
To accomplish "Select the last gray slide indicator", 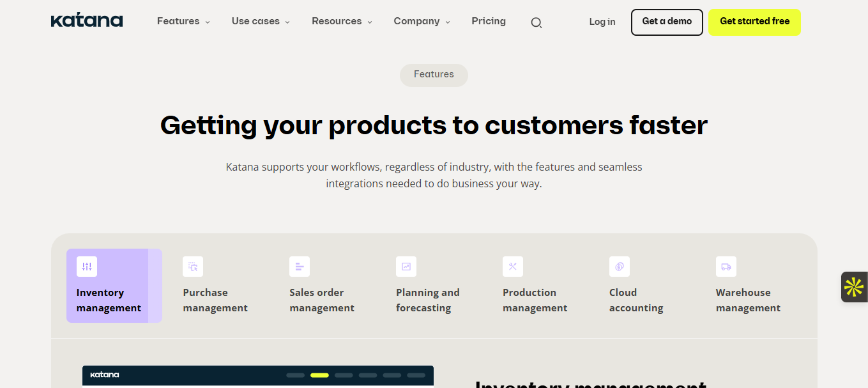I will coord(416,375).
